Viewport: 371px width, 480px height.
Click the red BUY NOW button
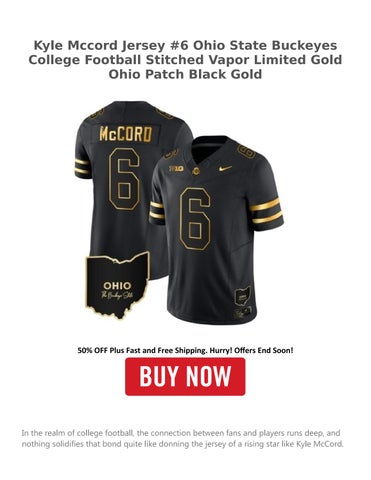[x=185, y=376]
